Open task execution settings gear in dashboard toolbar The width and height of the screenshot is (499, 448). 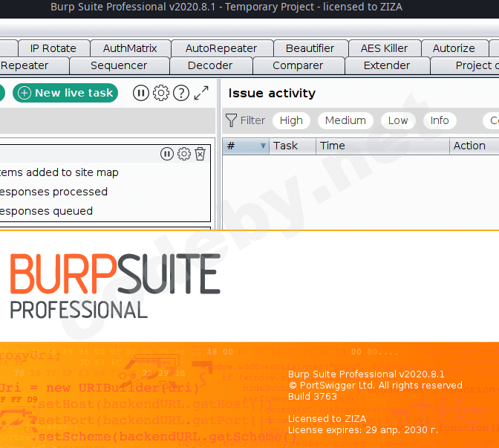tap(161, 94)
